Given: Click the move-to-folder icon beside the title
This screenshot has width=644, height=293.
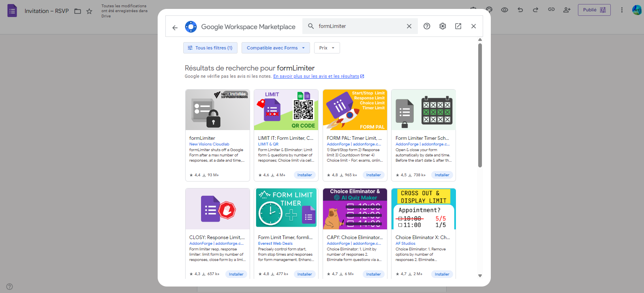Looking at the screenshot, I should (78, 11).
